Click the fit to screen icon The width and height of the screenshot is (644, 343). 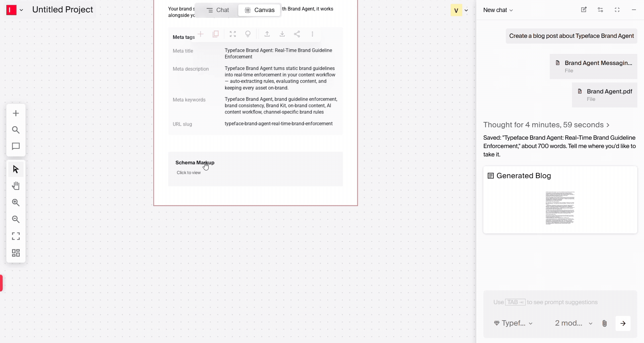pyautogui.click(x=16, y=236)
